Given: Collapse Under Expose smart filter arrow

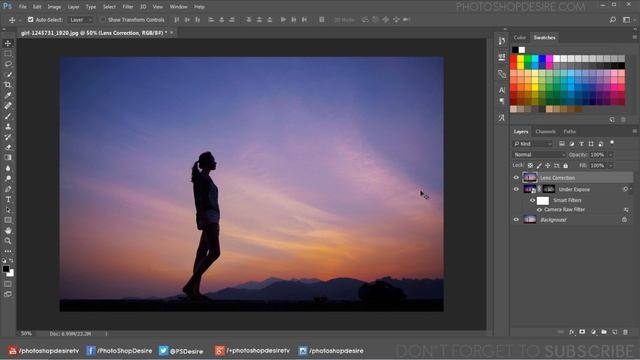Looking at the screenshot, I should coord(631,189).
